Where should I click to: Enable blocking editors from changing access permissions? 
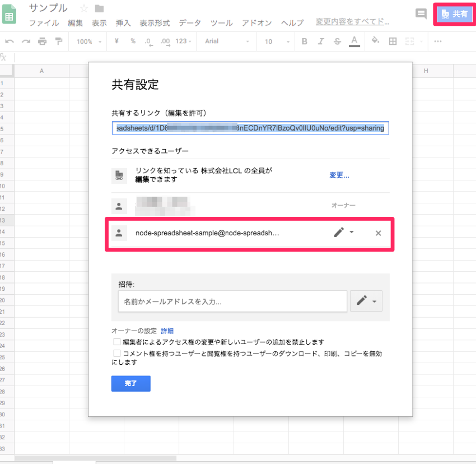point(116,341)
